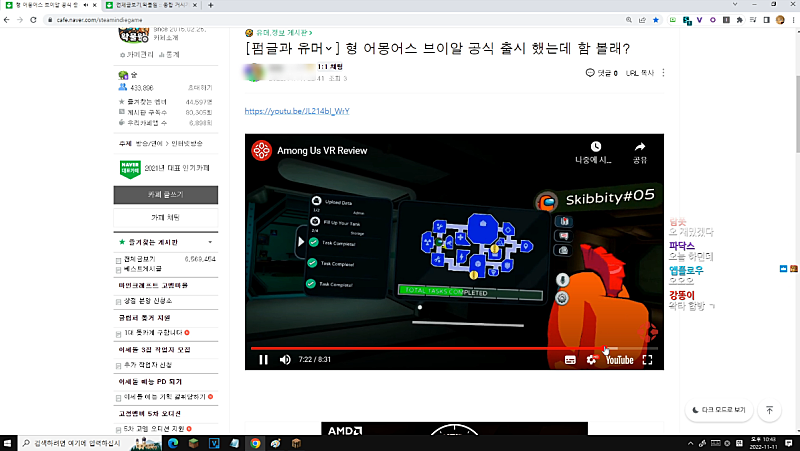
Task: Click the share page icon in address bar
Action: click(642, 20)
